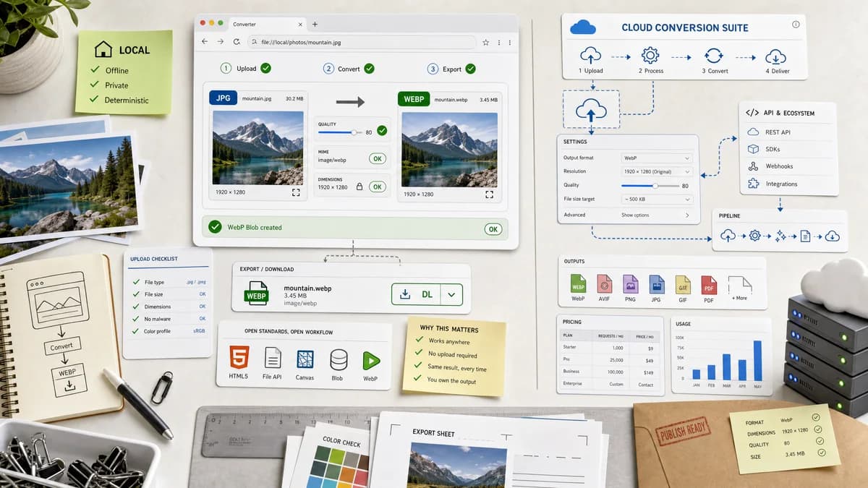Check the File type checklist item
868x488 pixels.
point(135,282)
